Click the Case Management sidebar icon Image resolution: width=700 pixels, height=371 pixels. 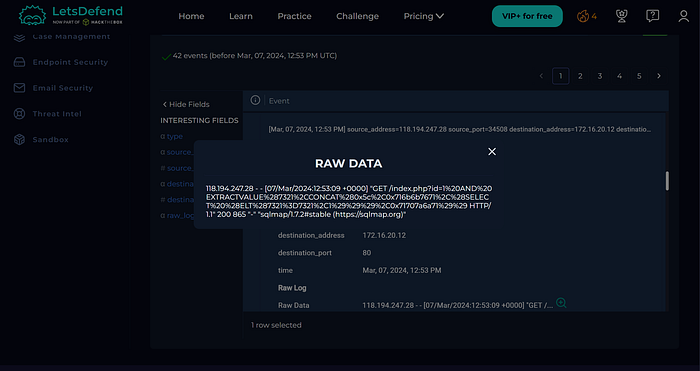pos(19,37)
